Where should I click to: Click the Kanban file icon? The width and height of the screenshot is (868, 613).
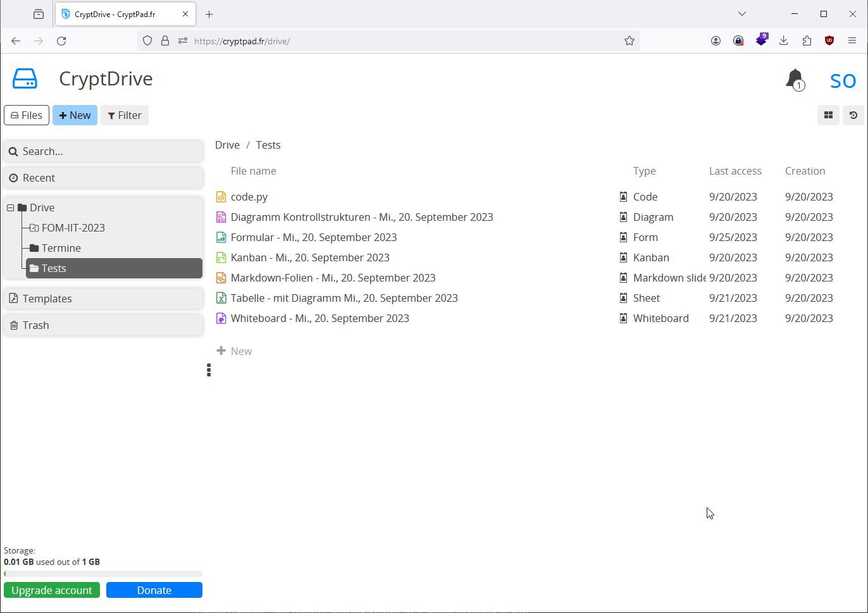221,257
